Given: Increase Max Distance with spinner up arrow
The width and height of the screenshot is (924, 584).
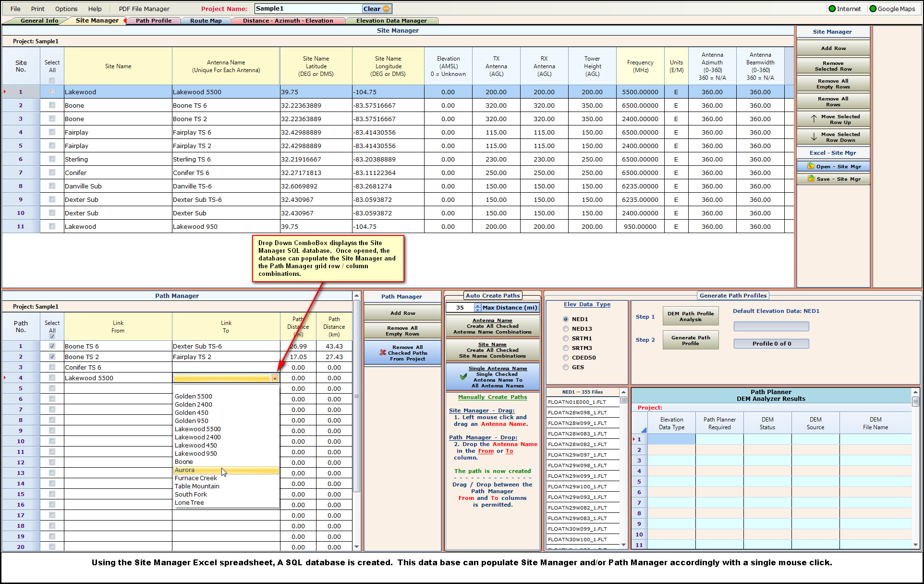Looking at the screenshot, I should (477, 306).
